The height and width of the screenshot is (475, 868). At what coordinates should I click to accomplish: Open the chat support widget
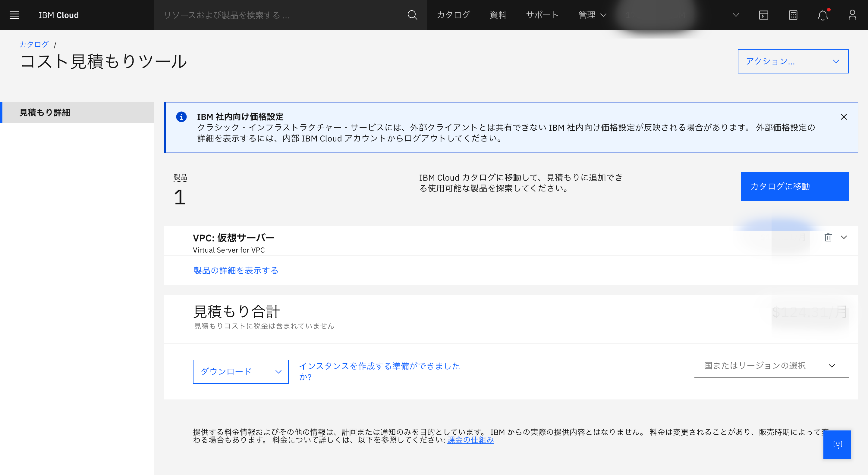(x=837, y=445)
